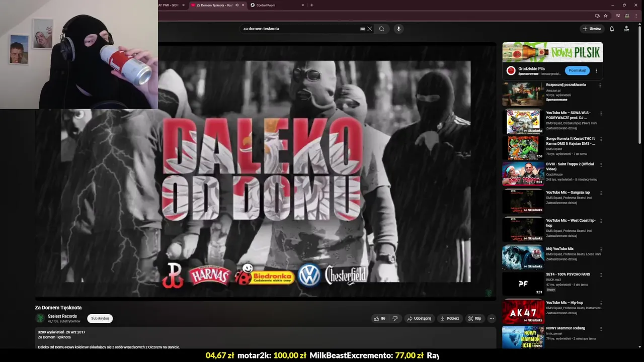
Task: Play NOWY Mamm0n Iceberg thumbnail
Action: tap(523, 337)
